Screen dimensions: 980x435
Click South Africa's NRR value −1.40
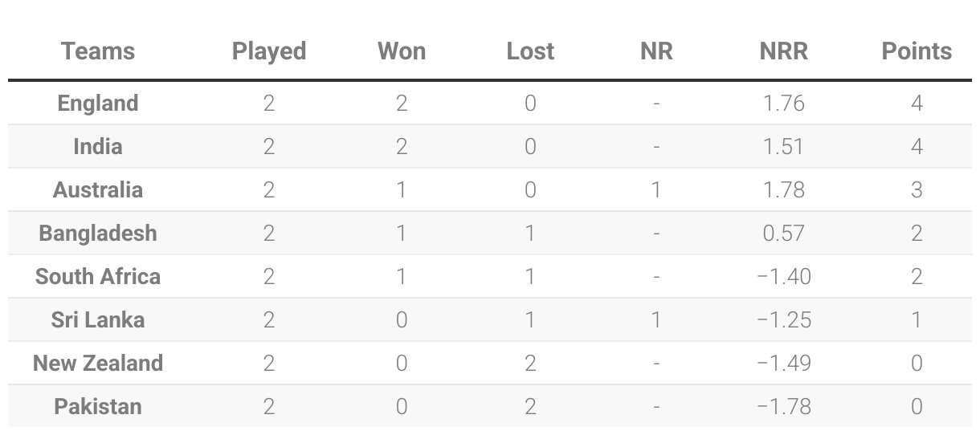[x=783, y=277]
